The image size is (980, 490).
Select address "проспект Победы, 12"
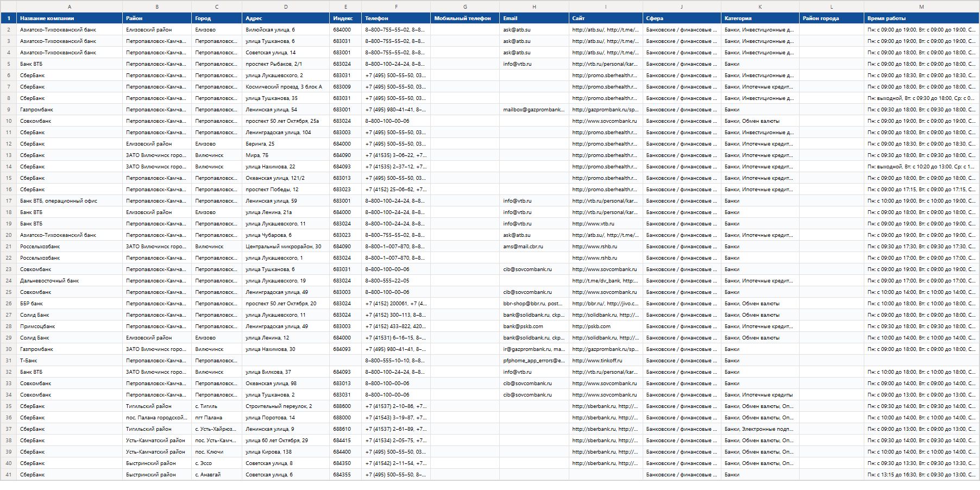point(286,190)
